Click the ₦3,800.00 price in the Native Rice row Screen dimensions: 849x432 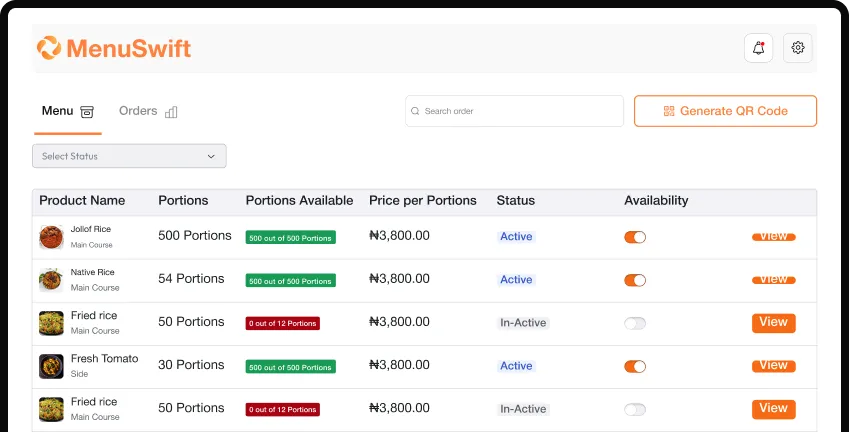[x=400, y=279]
